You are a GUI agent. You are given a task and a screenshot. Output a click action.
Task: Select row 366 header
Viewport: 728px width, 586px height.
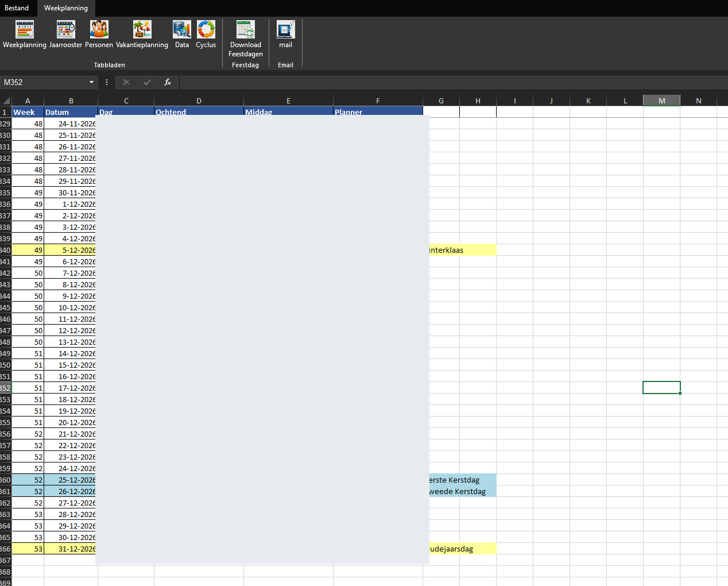point(6,549)
